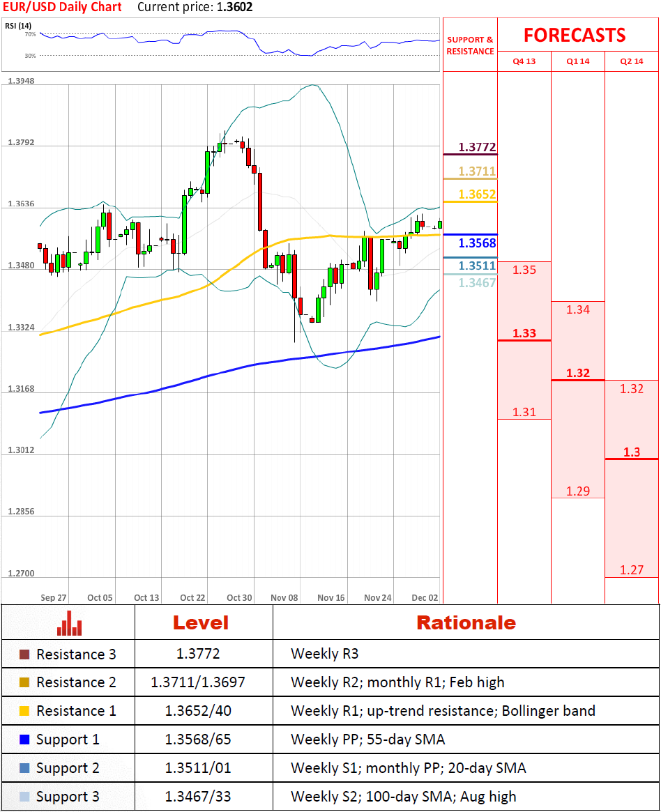The width and height of the screenshot is (661, 812).
Task: Click the level cell 1.3711/1.3697
Action: 198,682
